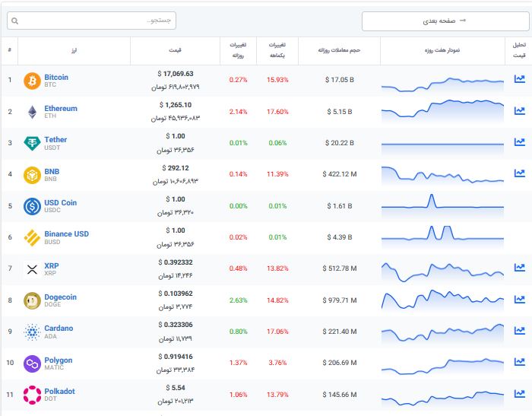Open the Dogecoin link
This screenshot has height=416, width=532.
point(60,297)
